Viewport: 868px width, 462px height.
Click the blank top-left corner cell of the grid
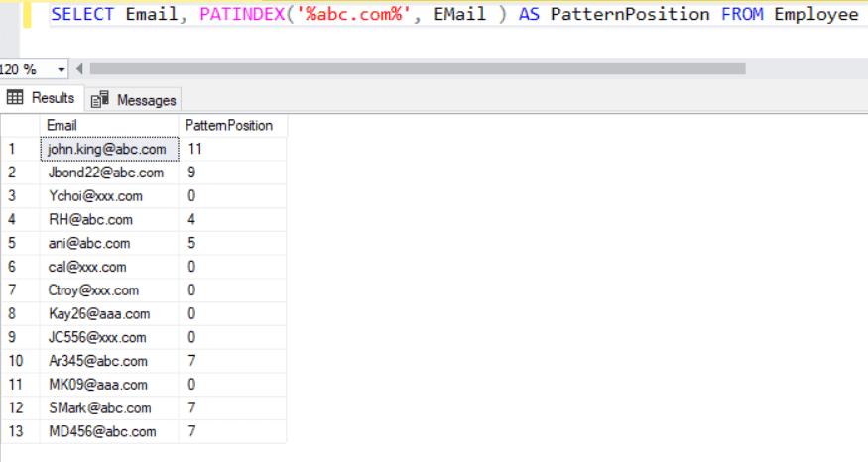(x=20, y=125)
